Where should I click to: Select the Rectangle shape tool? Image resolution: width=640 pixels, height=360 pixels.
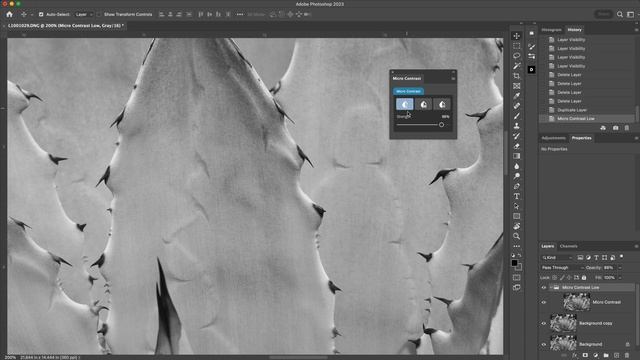[517, 216]
